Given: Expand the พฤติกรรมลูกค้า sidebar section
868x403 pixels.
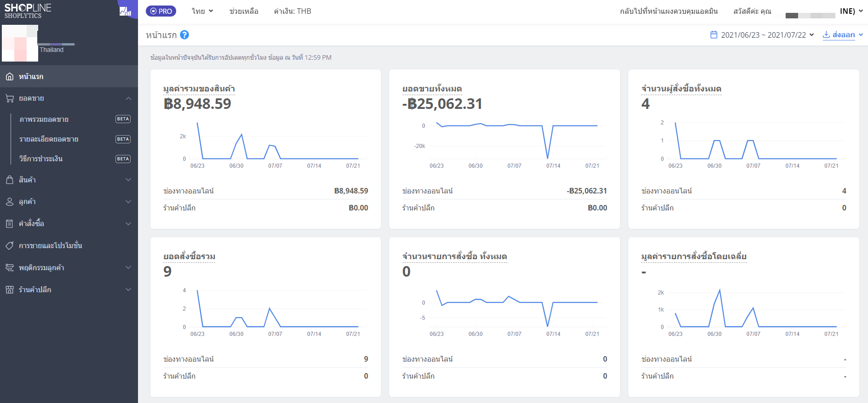Looking at the screenshot, I should click(69, 267).
